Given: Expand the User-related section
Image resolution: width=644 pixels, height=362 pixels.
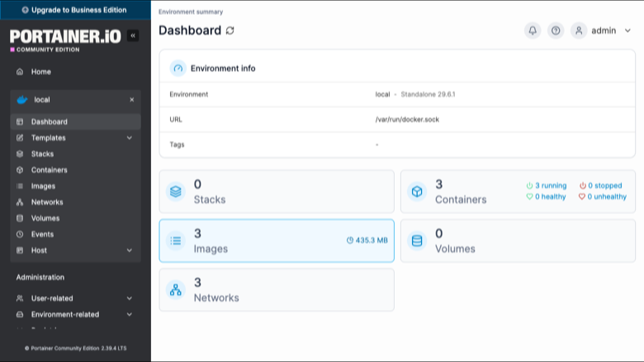Looking at the screenshot, I should click(x=76, y=299).
